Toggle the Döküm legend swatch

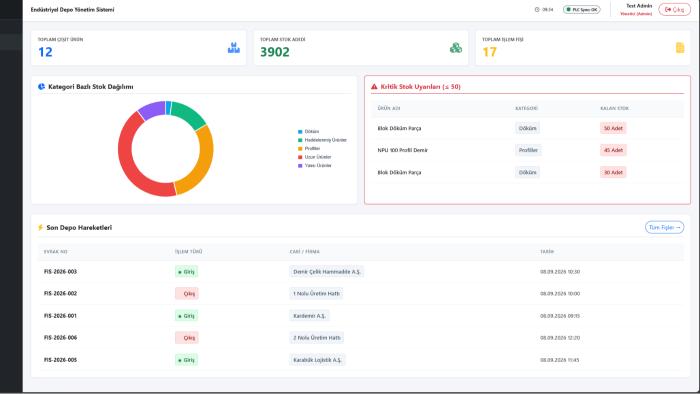300,132
